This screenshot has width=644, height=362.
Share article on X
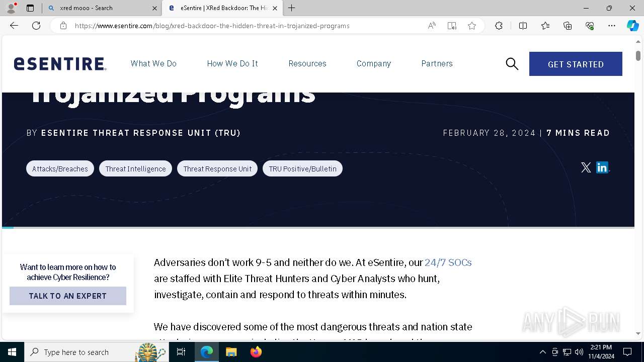pos(586,168)
